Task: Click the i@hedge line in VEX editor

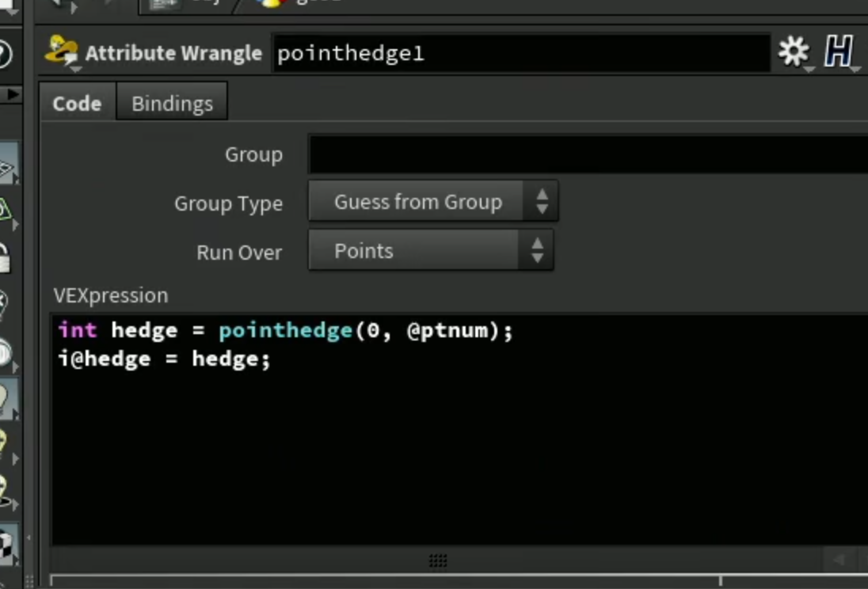Action: click(x=165, y=359)
